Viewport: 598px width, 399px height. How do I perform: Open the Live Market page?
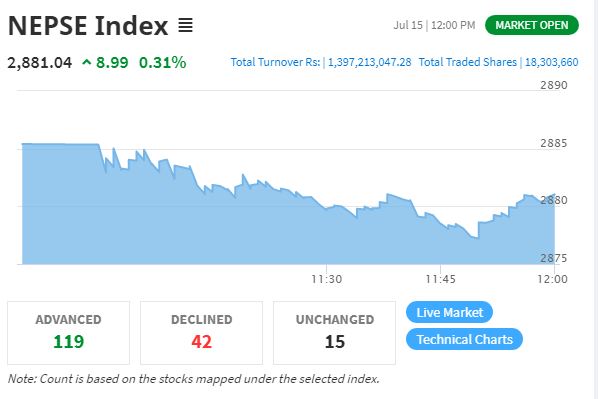click(x=449, y=312)
